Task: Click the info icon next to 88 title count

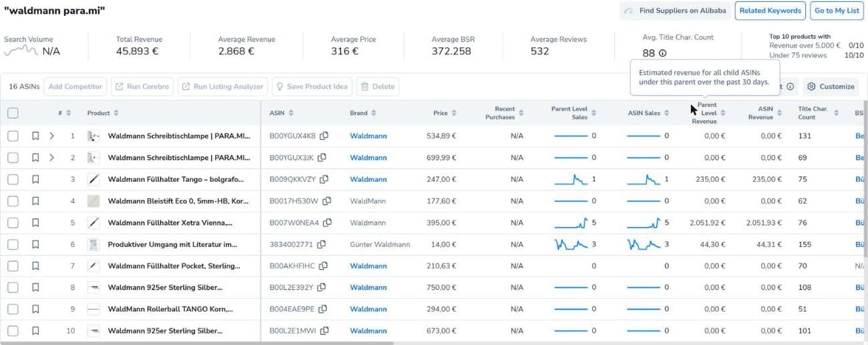Action: [x=662, y=53]
